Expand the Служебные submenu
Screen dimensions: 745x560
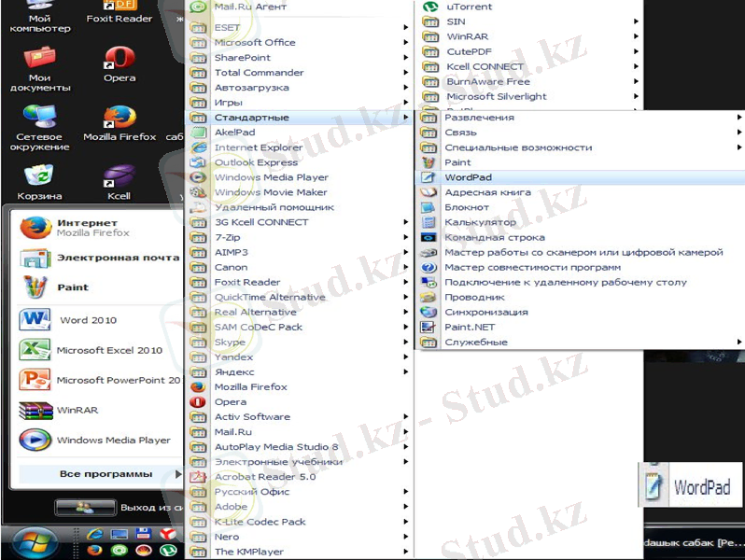tap(476, 343)
